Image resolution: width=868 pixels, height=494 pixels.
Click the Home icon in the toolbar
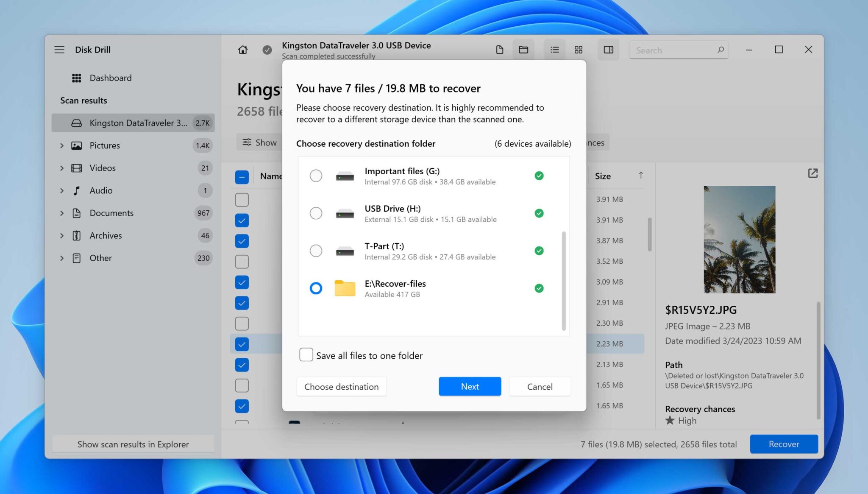[x=242, y=50]
